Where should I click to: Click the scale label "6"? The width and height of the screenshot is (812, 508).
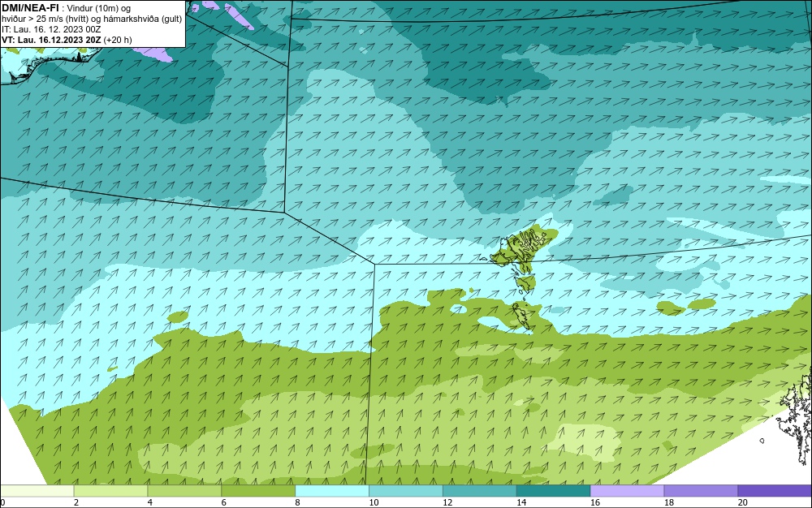tap(224, 502)
